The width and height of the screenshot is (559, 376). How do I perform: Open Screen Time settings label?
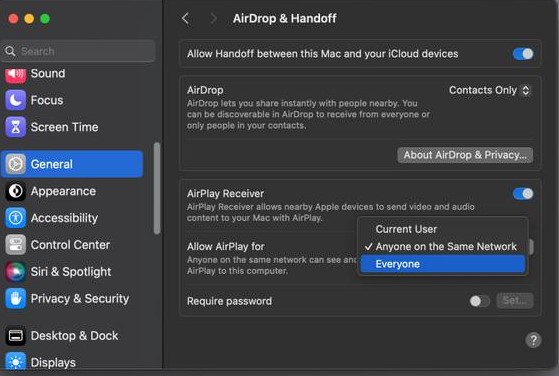(x=64, y=127)
